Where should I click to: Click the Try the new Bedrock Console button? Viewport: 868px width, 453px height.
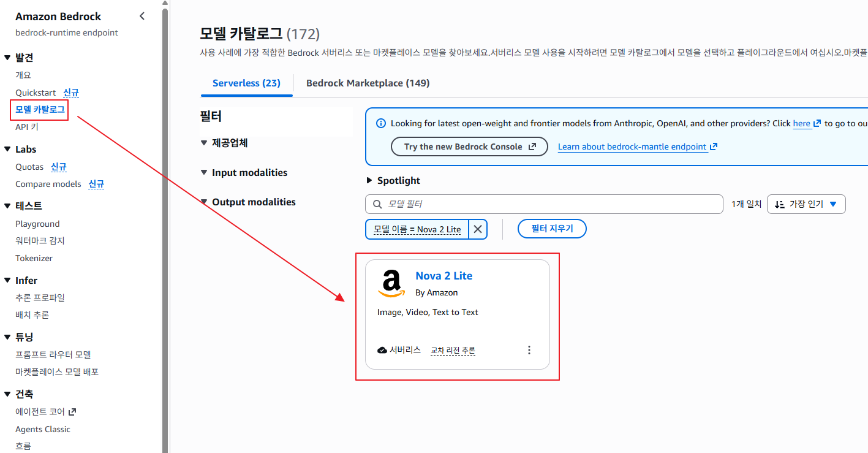[x=469, y=147]
